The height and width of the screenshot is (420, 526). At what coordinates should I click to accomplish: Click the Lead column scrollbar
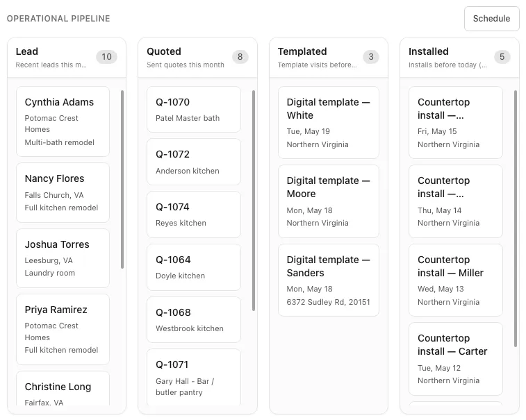[122, 179]
